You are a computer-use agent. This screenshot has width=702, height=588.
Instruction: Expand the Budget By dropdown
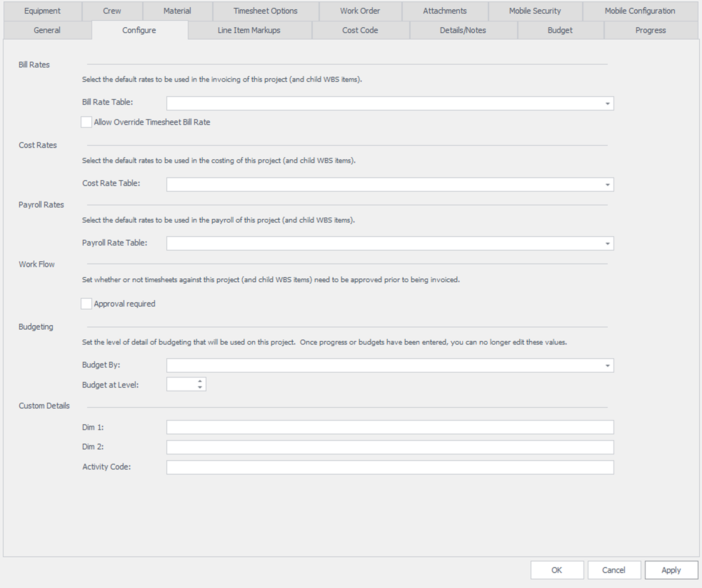pyautogui.click(x=607, y=366)
